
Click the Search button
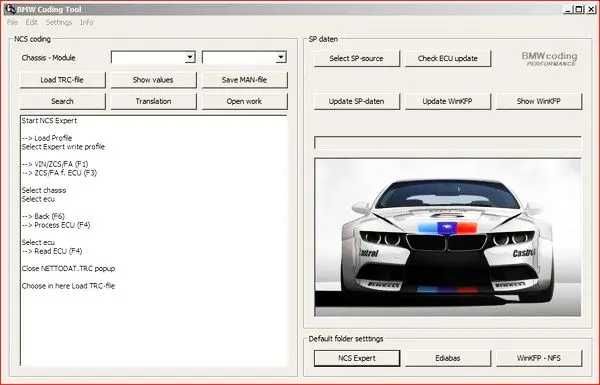tap(62, 101)
